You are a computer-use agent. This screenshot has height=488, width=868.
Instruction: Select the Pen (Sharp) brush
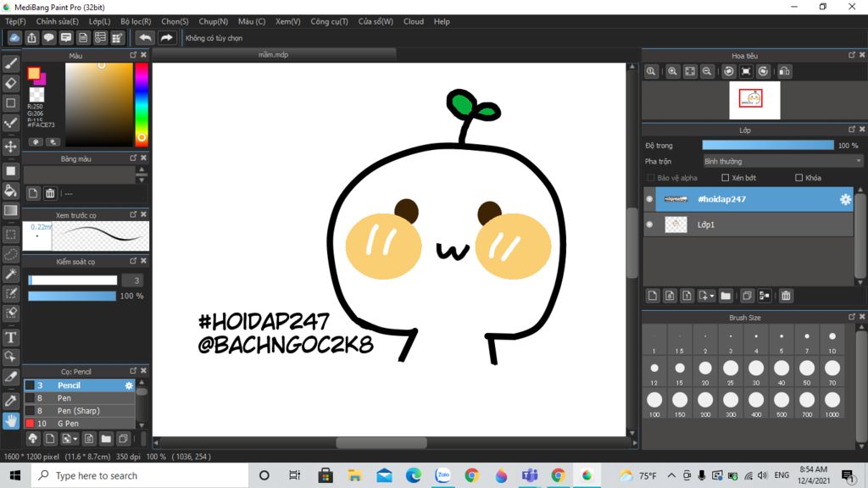click(80, 411)
